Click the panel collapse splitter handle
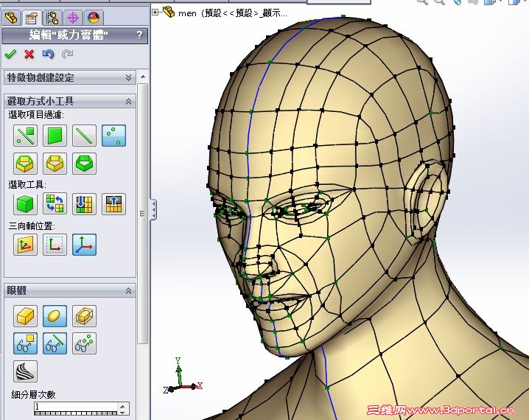Viewport: 529px width, 420px height. point(153,209)
